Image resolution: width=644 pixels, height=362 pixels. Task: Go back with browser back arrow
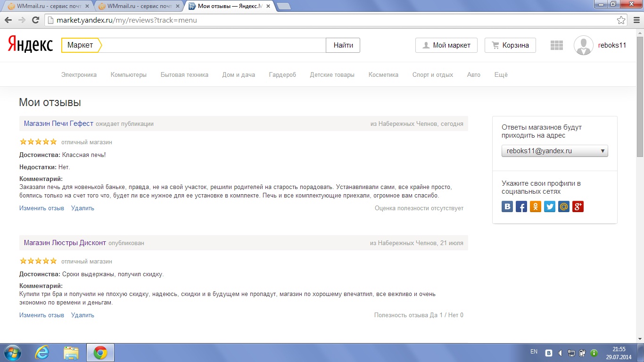point(8,20)
